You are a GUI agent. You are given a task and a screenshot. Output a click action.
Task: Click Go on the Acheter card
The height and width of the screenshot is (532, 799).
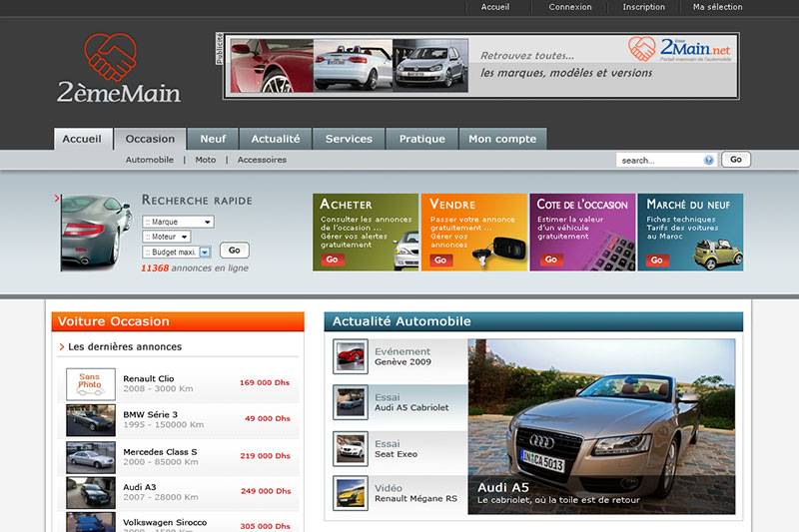click(x=333, y=260)
